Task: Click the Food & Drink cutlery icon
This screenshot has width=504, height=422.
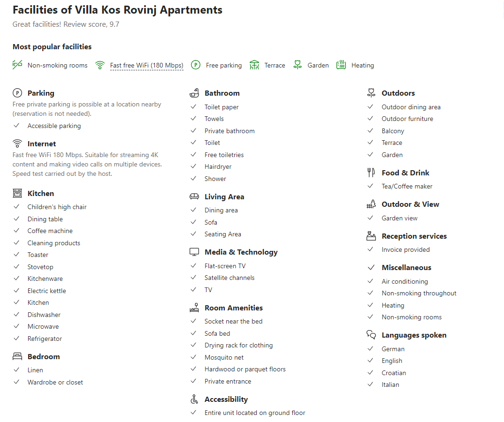Action: (371, 173)
